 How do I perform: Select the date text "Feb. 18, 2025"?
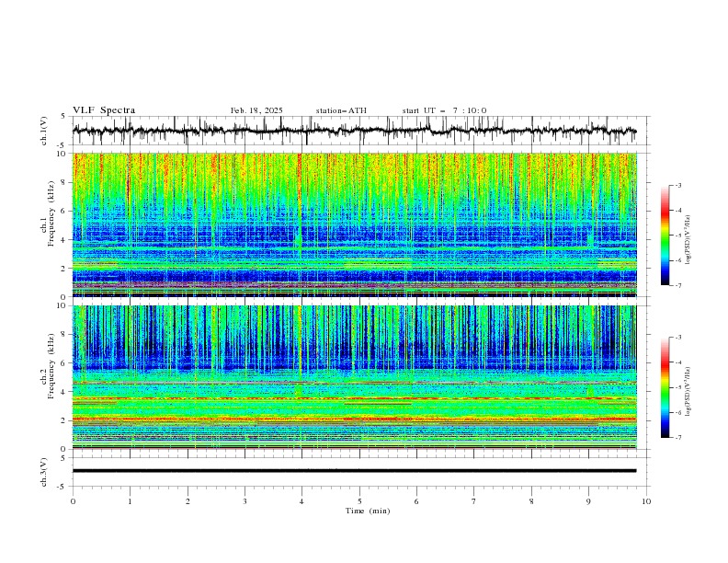[256, 110]
